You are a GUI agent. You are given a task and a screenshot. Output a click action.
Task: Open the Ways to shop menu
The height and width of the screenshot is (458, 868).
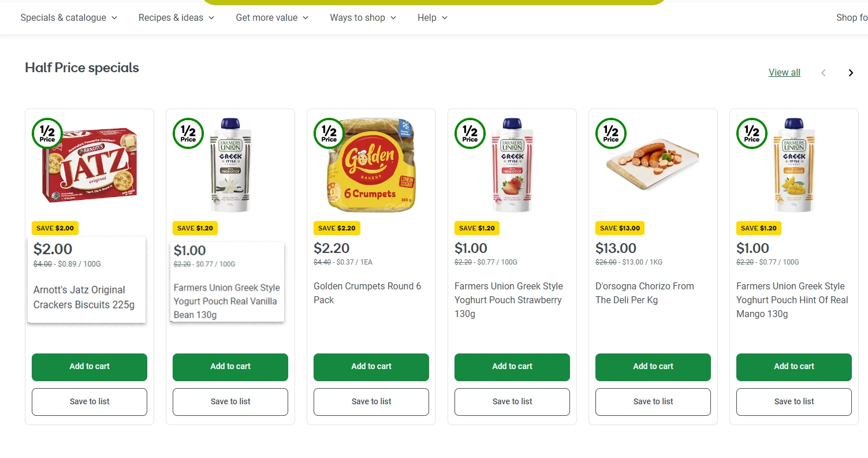pyautogui.click(x=363, y=18)
